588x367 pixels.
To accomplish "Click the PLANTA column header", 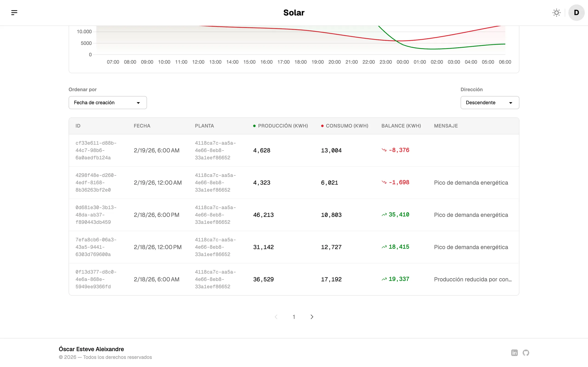I will pyautogui.click(x=204, y=126).
